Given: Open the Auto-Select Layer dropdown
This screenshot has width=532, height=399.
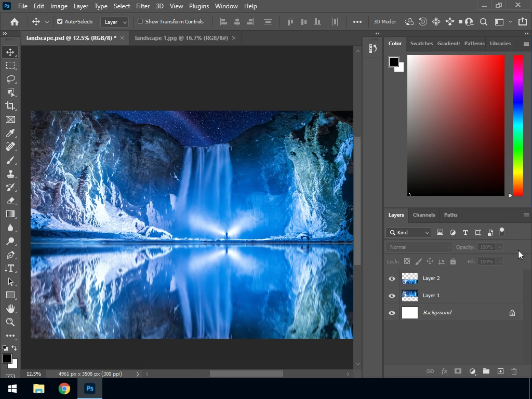Looking at the screenshot, I should coord(115,22).
